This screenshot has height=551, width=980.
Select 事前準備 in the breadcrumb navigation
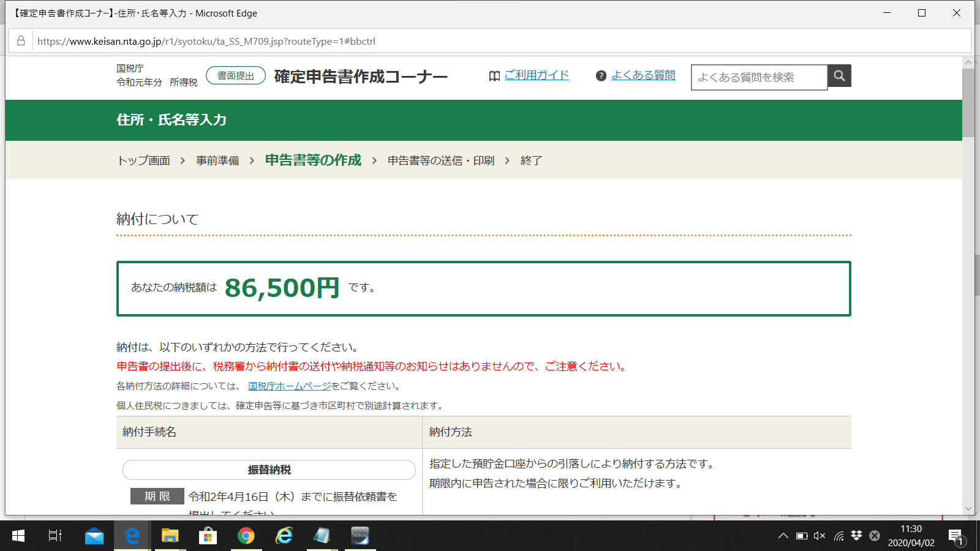pyautogui.click(x=217, y=160)
